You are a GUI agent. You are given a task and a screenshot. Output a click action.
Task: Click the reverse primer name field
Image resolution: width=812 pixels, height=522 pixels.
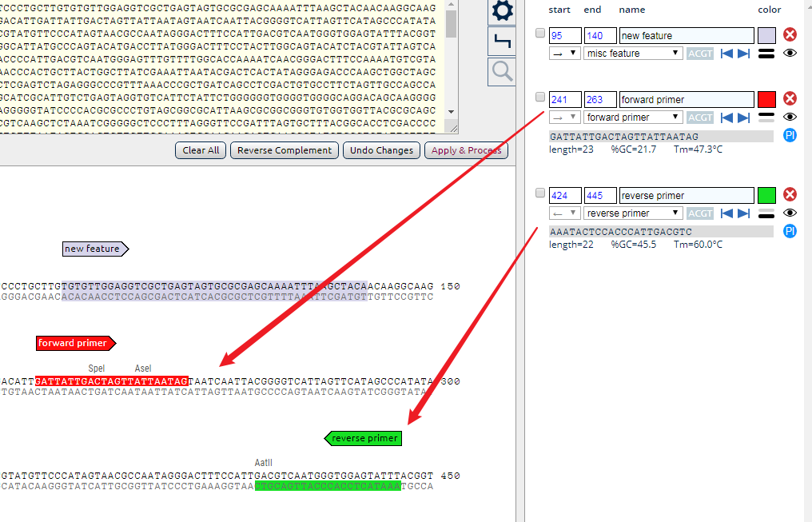tap(687, 196)
